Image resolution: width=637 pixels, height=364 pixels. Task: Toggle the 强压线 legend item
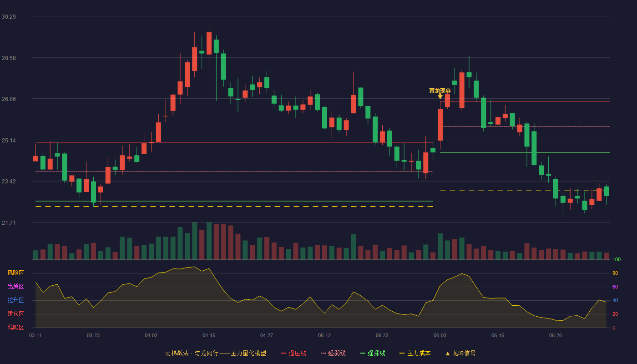tap(293, 353)
